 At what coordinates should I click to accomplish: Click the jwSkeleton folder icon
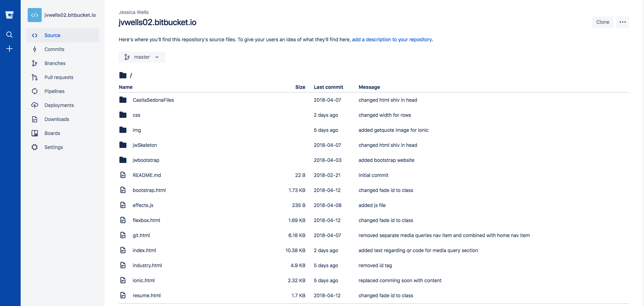(123, 145)
